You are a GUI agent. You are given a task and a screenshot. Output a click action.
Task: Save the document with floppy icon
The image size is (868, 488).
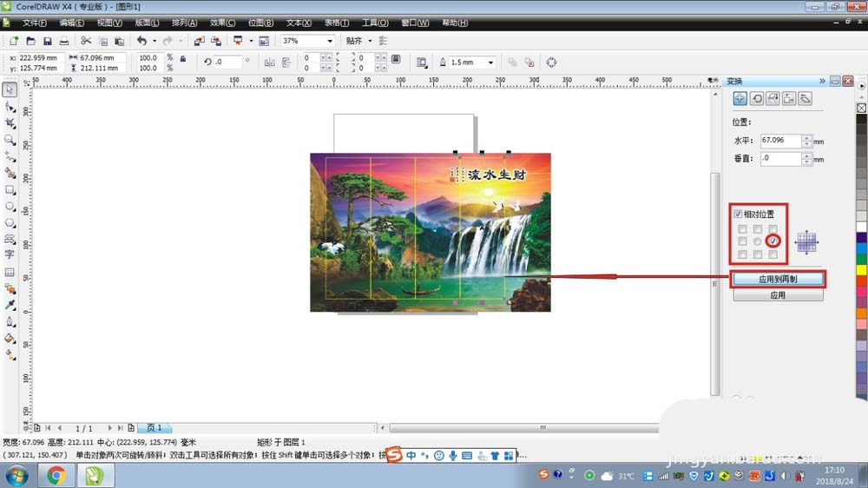click(48, 41)
